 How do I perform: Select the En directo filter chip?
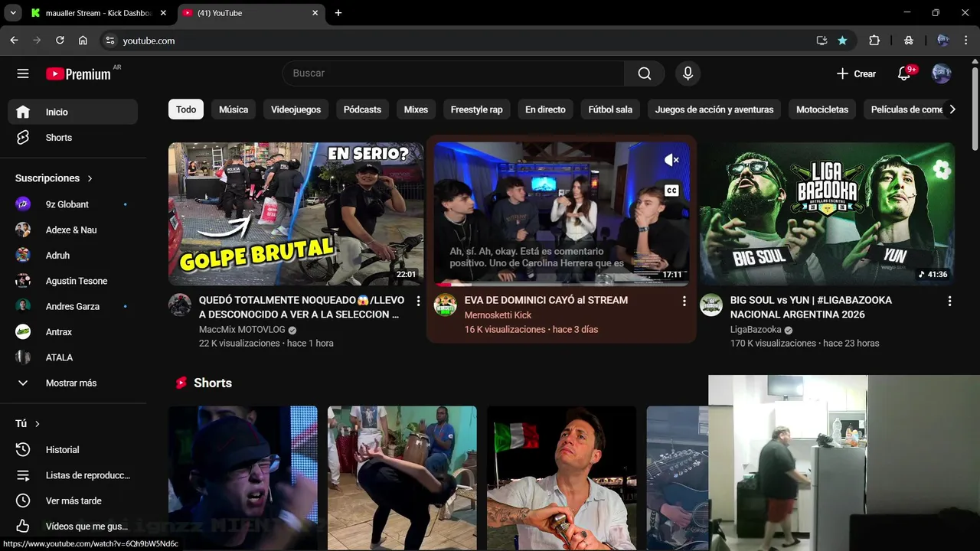click(545, 109)
